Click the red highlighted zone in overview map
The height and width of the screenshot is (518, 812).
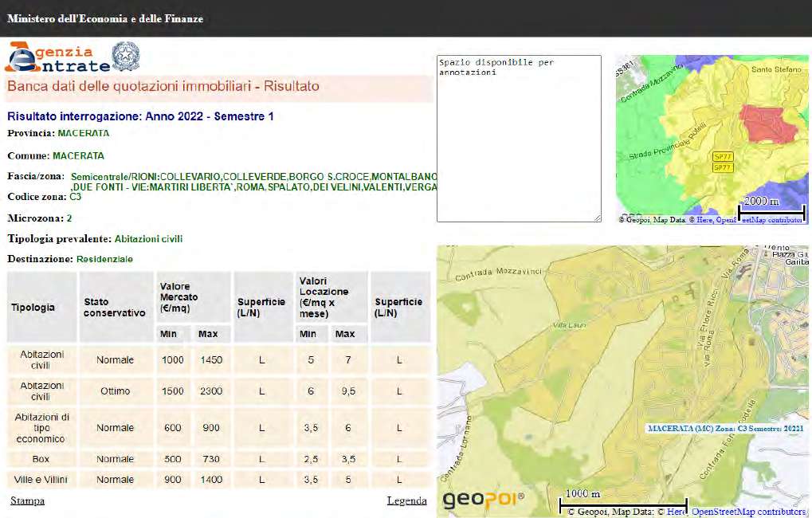[766, 124]
